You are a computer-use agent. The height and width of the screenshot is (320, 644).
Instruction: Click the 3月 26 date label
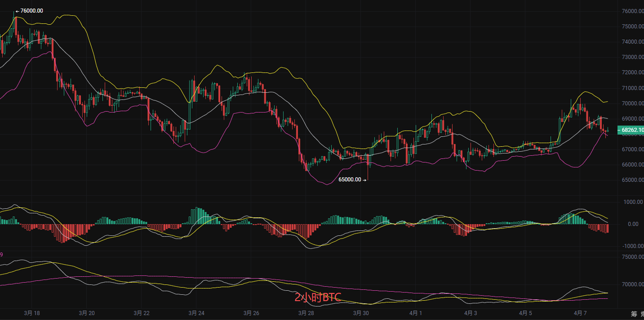tap(251, 313)
